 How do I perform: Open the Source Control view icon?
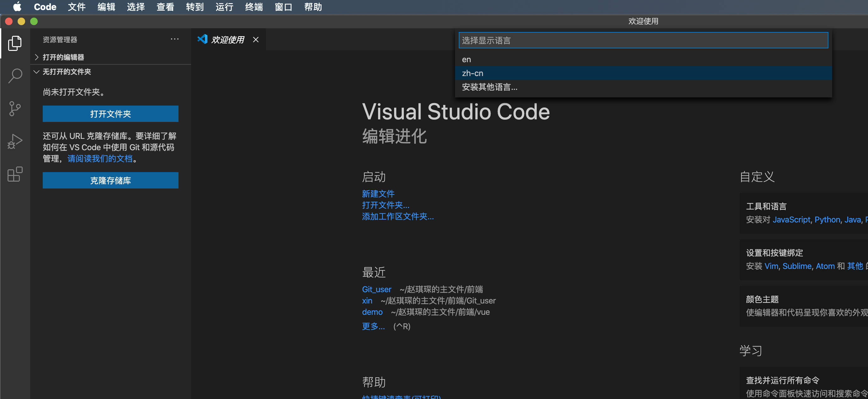(15, 108)
